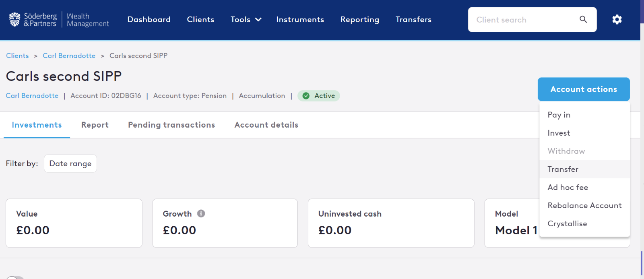
Task: Click Crystallise in the dropdown
Action: tap(567, 223)
